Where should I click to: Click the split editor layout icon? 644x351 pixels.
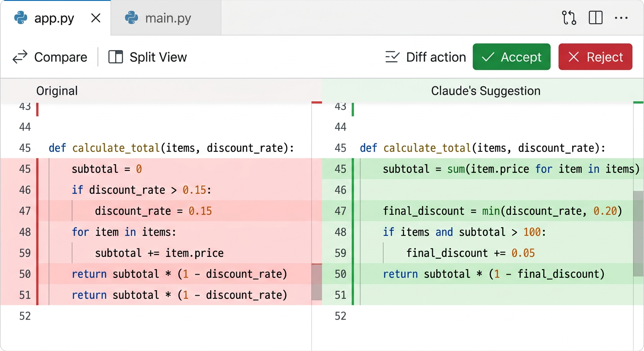click(x=596, y=18)
